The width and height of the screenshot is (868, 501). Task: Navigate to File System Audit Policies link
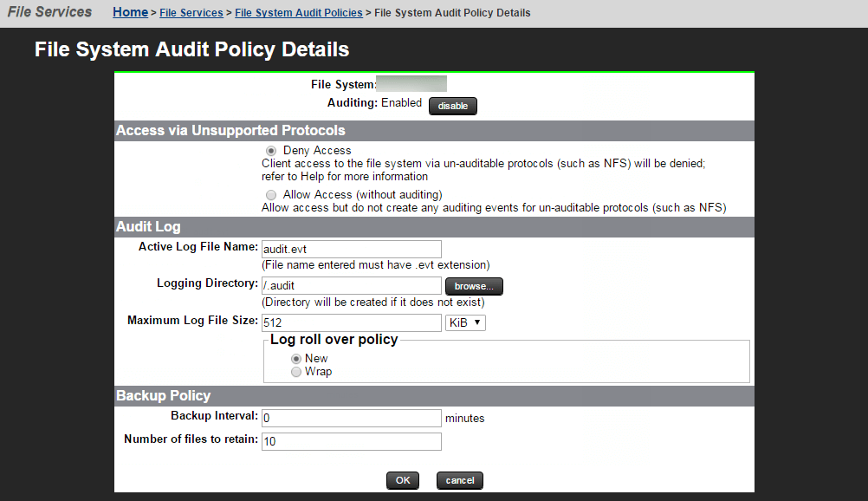(299, 13)
